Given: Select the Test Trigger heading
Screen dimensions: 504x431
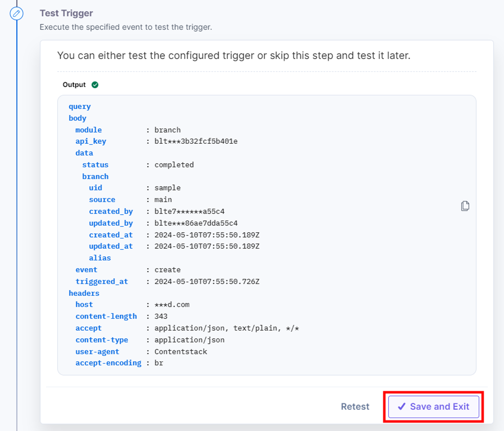Looking at the screenshot, I should click(66, 13).
